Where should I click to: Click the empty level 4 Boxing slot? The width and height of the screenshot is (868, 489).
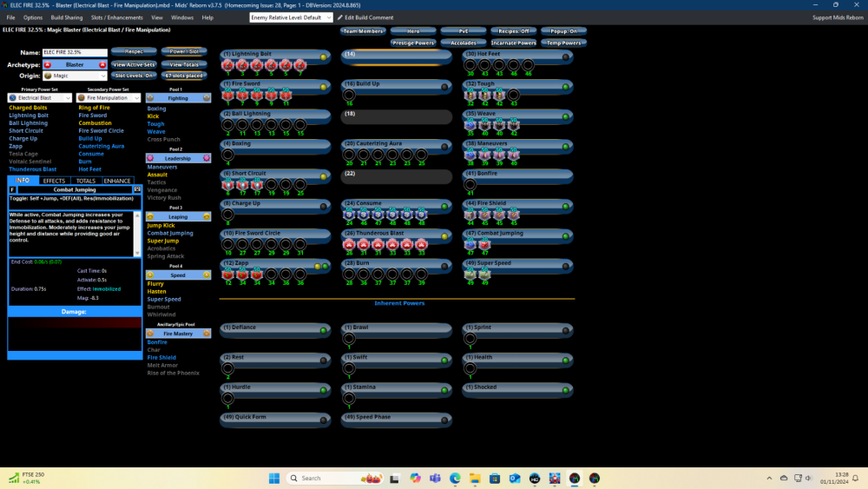click(x=227, y=155)
